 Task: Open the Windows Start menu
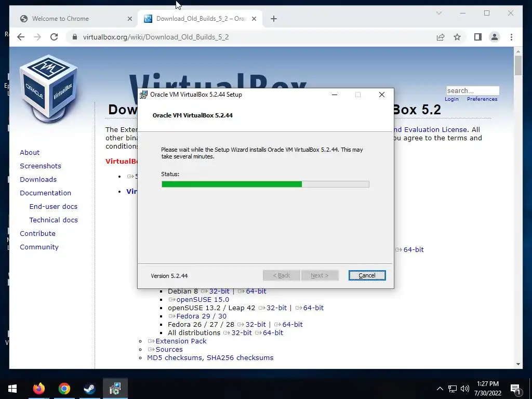tap(12, 389)
